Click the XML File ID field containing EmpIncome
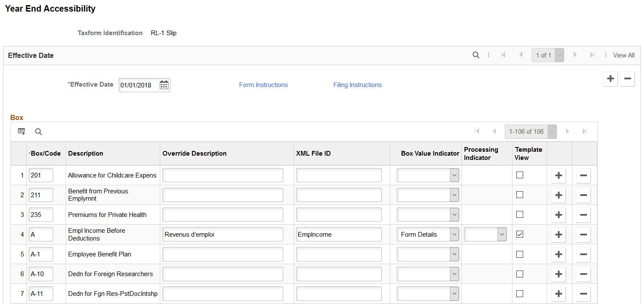Screen dimensions: 644x304 (338, 235)
